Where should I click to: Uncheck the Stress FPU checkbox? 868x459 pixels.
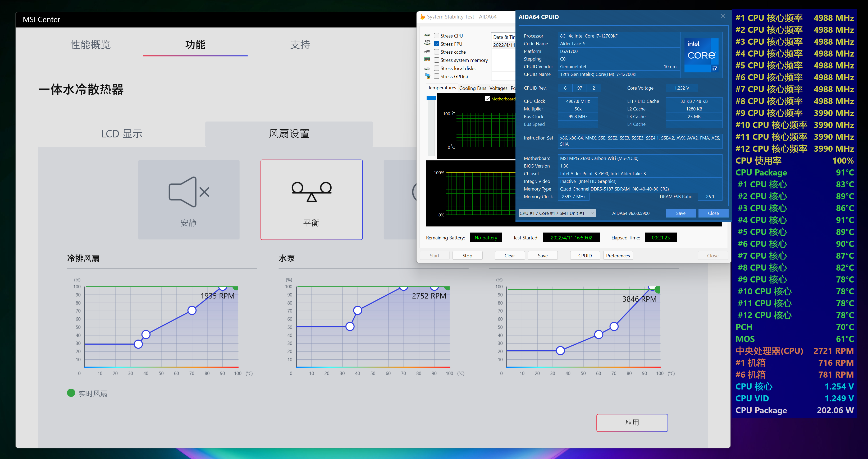[437, 44]
